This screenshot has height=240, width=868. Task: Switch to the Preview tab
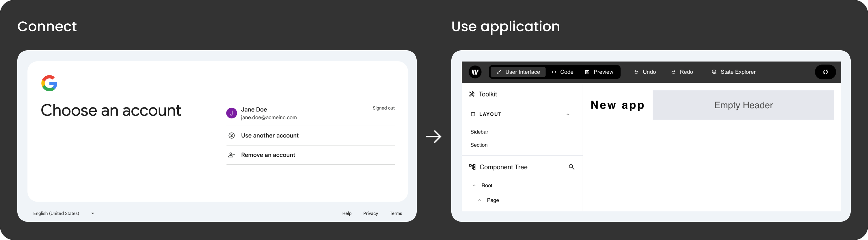click(x=599, y=72)
